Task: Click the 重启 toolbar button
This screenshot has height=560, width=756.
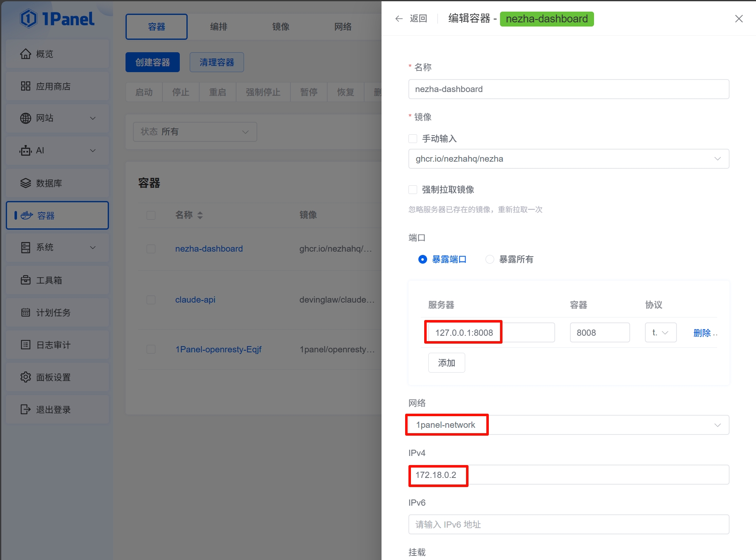Action: [x=217, y=92]
